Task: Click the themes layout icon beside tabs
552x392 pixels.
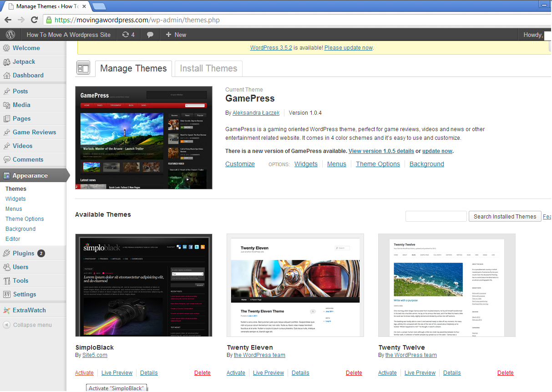Action: (83, 68)
